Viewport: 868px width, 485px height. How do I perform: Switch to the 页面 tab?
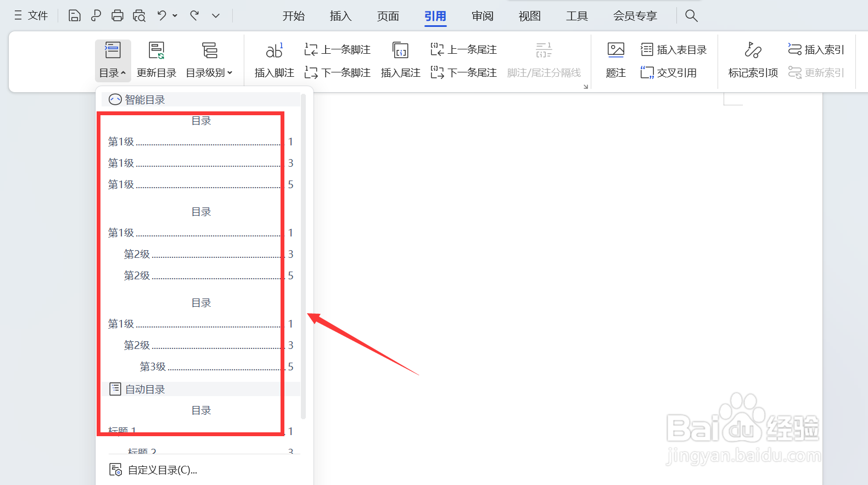click(x=388, y=16)
